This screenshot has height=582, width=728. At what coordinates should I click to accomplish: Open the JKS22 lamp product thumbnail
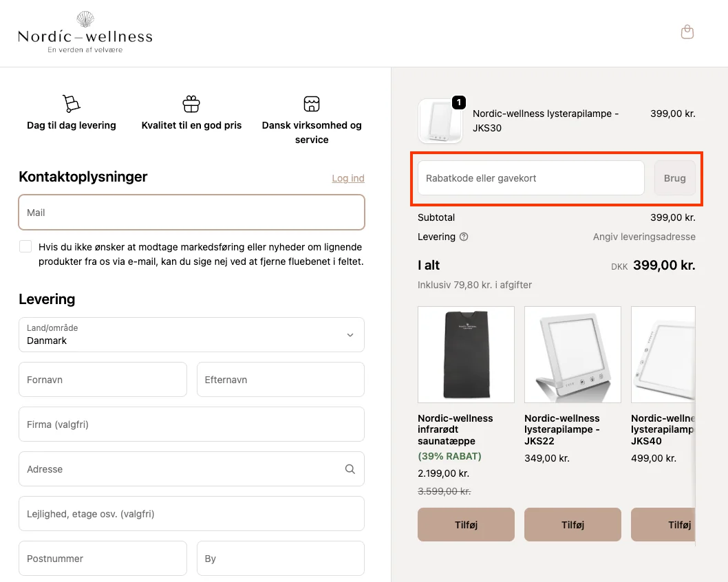coord(572,354)
